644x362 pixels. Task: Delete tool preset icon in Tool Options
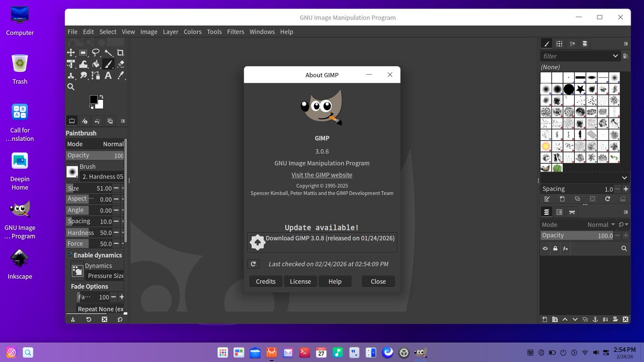tap(104, 320)
